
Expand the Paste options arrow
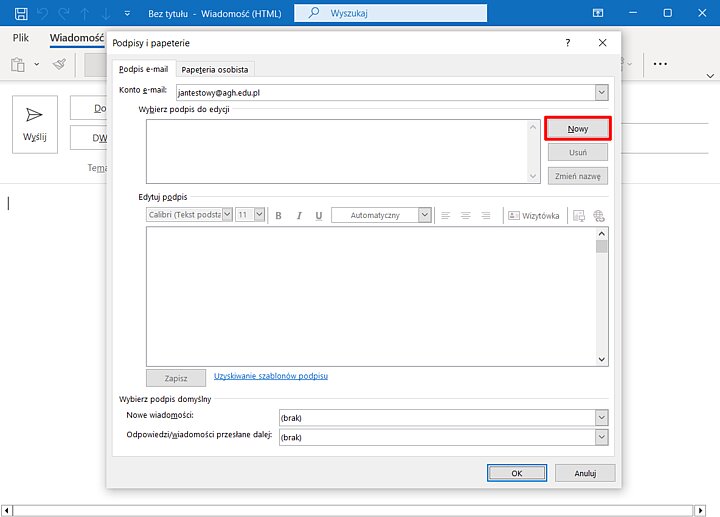click(37, 64)
